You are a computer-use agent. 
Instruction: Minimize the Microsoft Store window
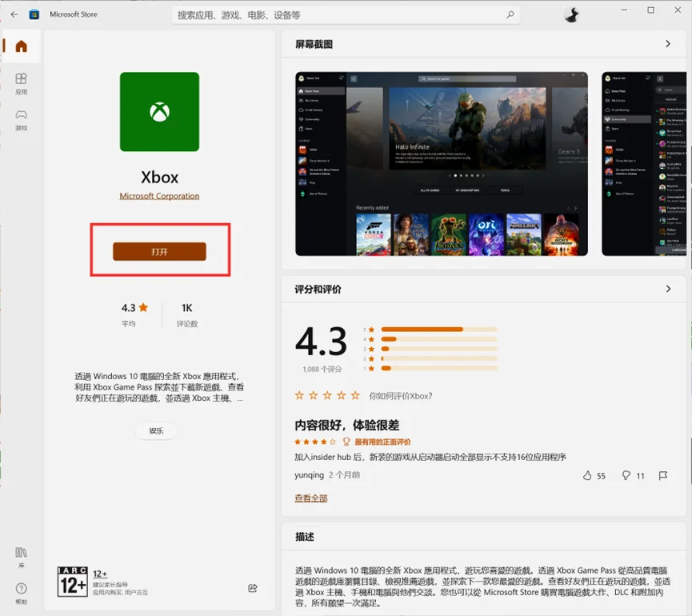(x=624, y=10)
